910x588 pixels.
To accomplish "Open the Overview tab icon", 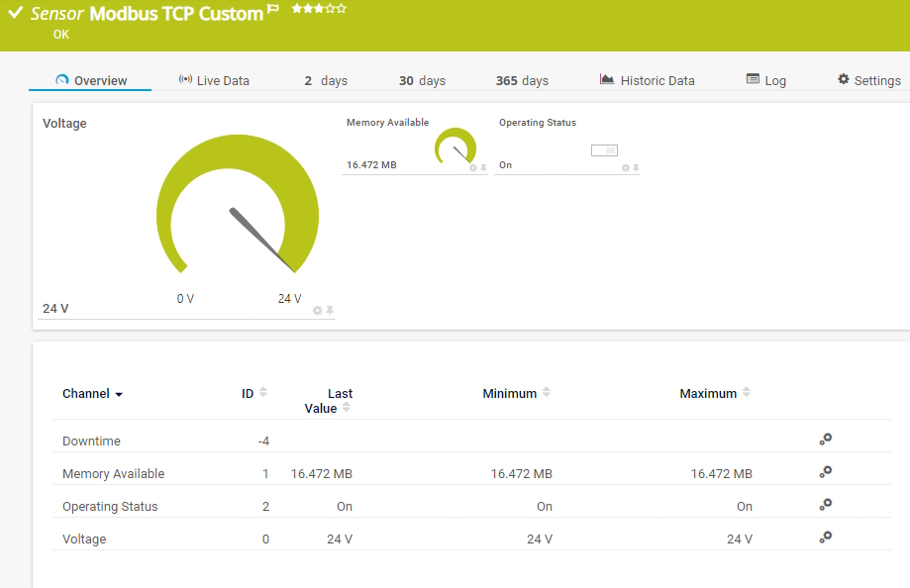I will click(61, 79).
